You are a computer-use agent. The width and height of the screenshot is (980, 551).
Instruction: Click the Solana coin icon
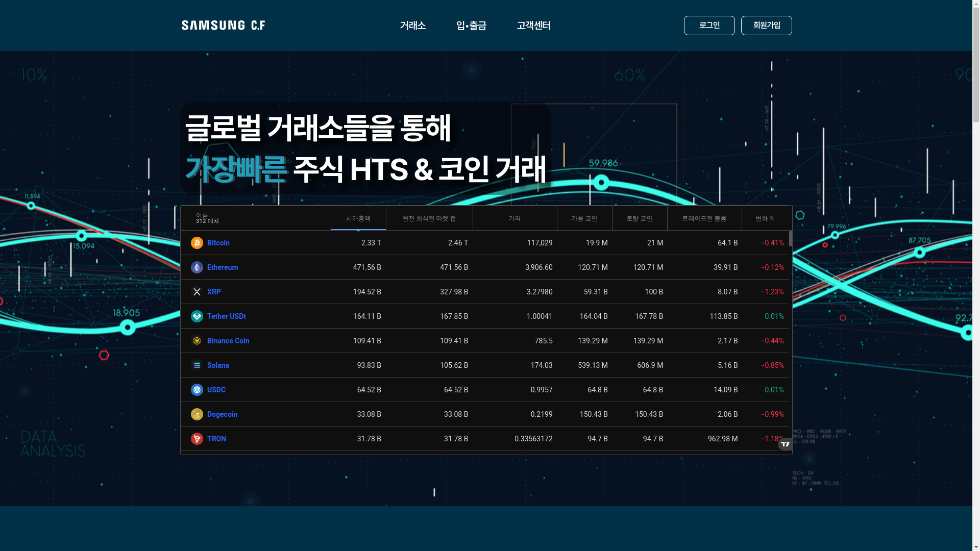coord(197,365)
